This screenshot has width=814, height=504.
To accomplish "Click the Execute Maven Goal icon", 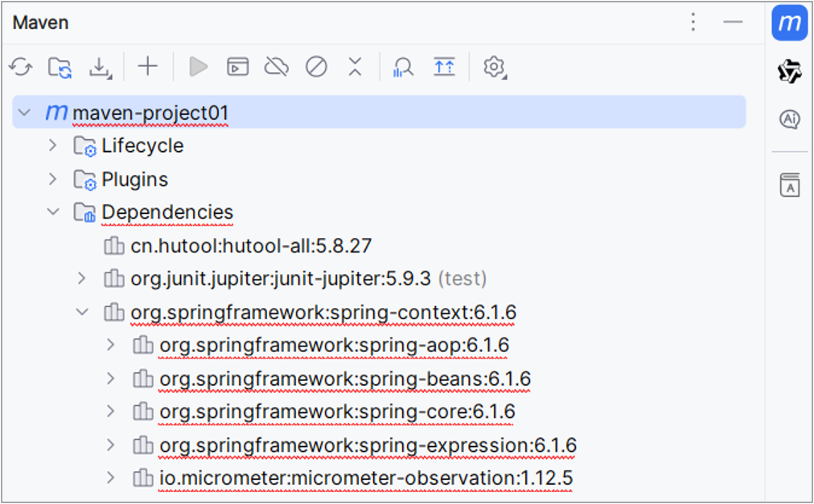I will [237, 68].
